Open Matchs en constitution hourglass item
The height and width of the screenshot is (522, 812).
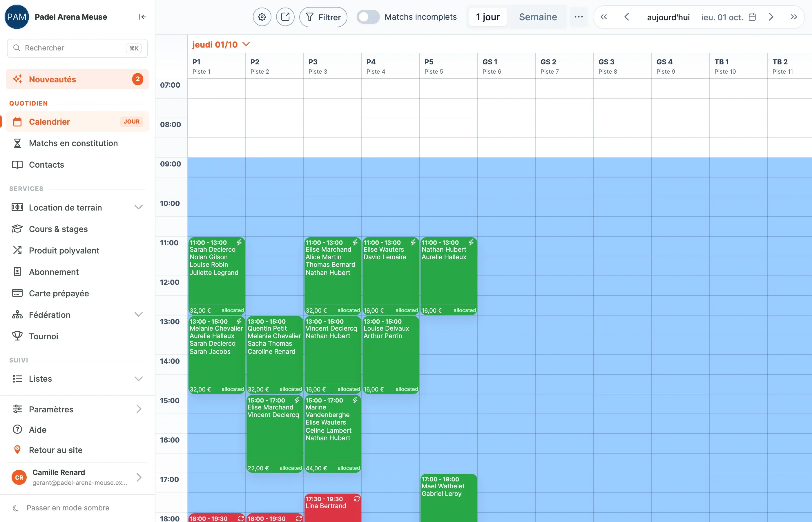coord(77,143)
